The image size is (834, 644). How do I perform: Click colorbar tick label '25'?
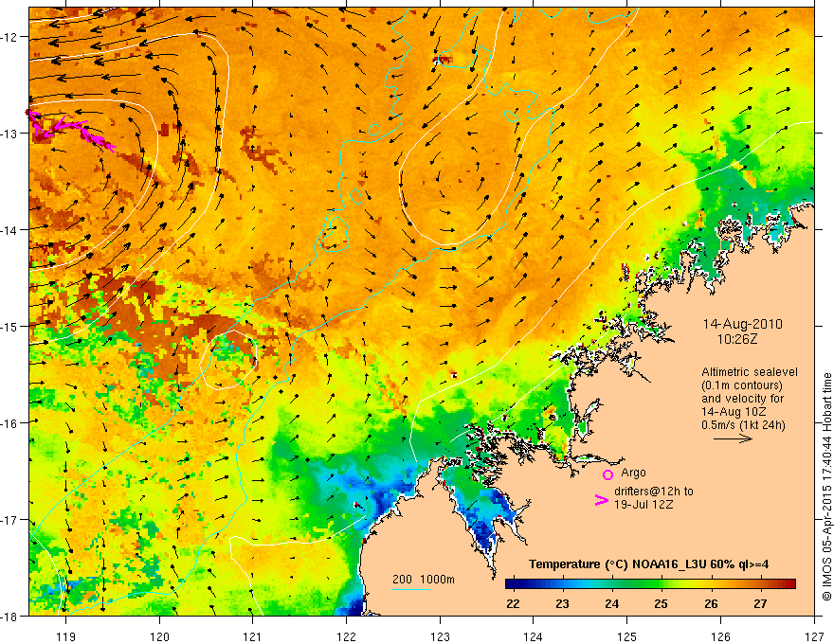click(662, 603)
